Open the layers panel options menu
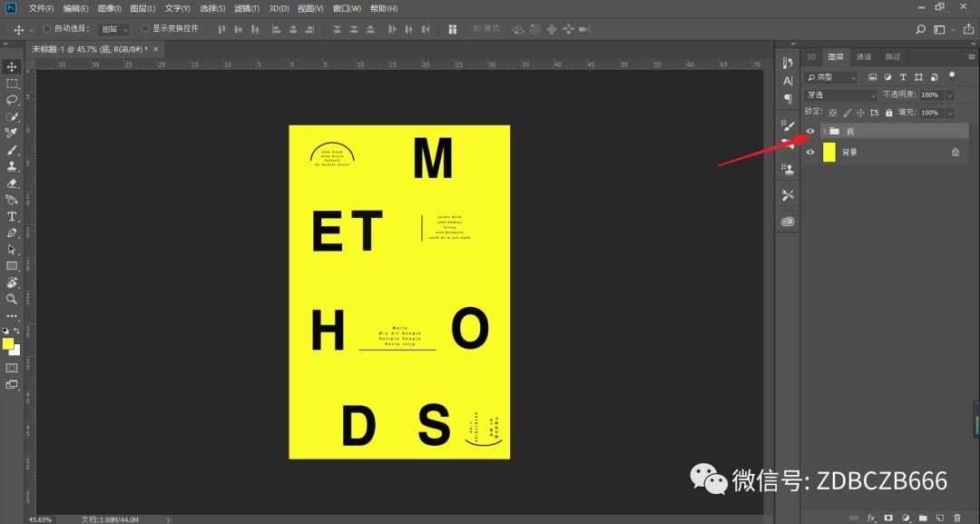This screenshot has width=980, height=524. tap(972, 57)
